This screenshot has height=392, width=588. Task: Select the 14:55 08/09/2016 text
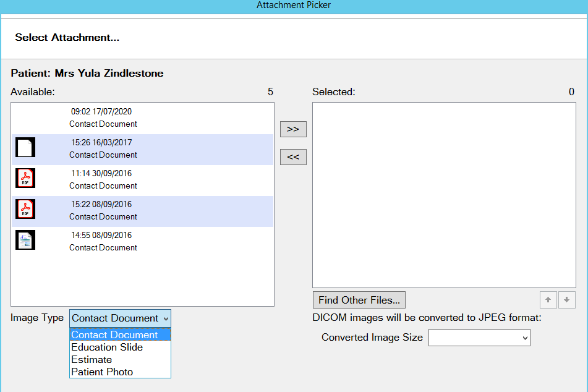(101, 235)
